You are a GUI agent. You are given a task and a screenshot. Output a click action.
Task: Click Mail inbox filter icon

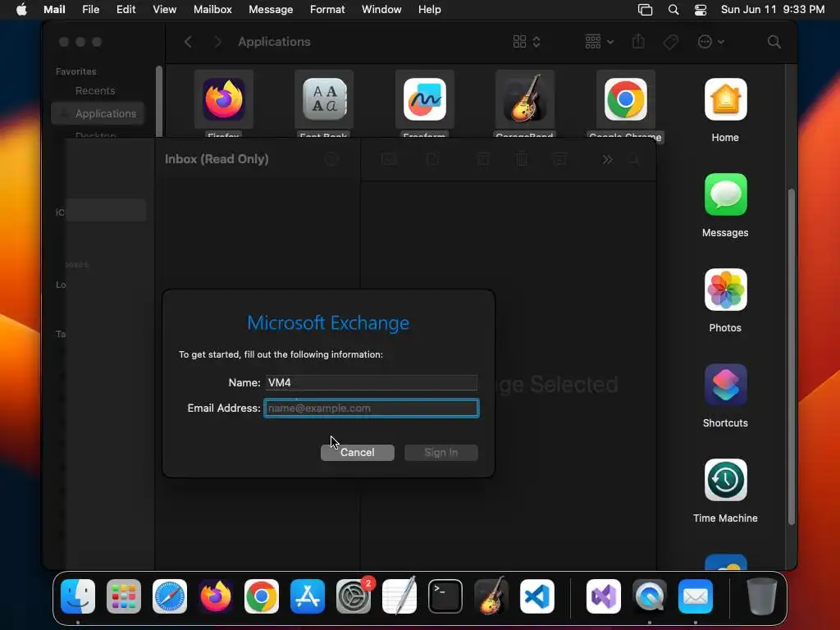tap(331, 159)
